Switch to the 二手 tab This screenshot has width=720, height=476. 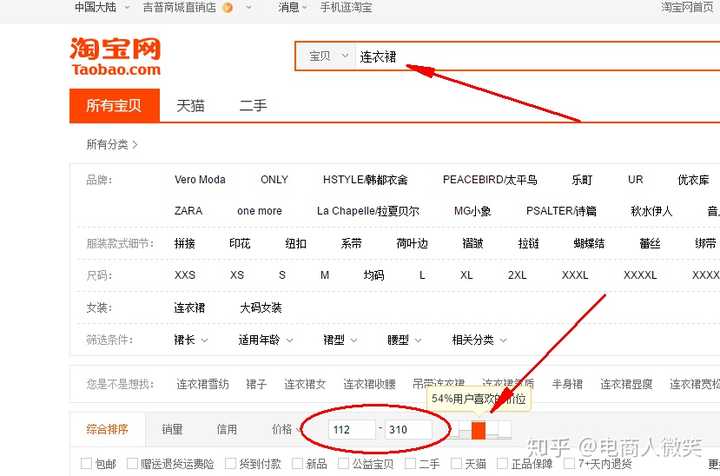click(x=253, y=106)
